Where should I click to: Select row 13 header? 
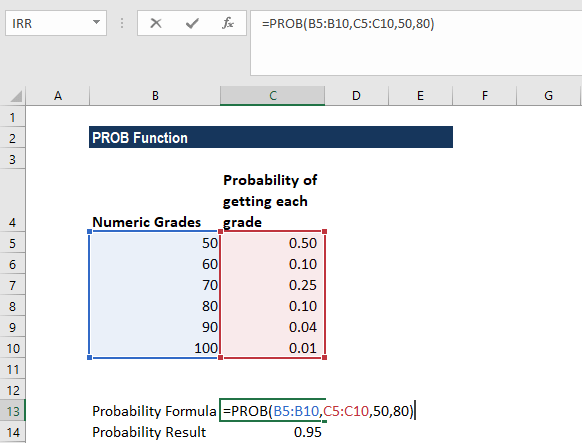(x=13, y=411)
